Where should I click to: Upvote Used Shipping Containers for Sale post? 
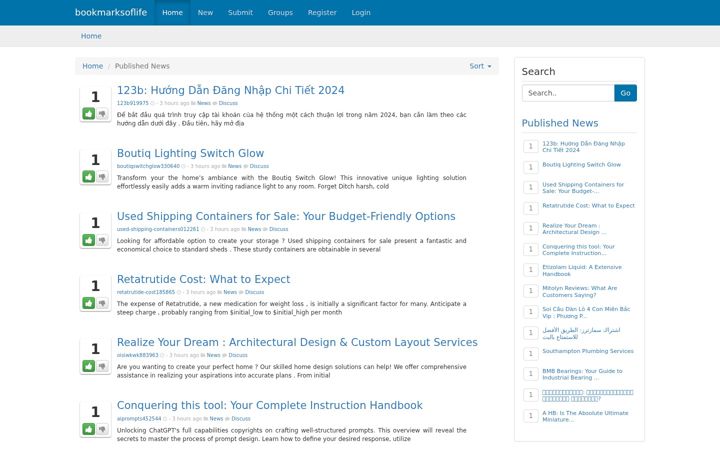[x=89, y=240]
